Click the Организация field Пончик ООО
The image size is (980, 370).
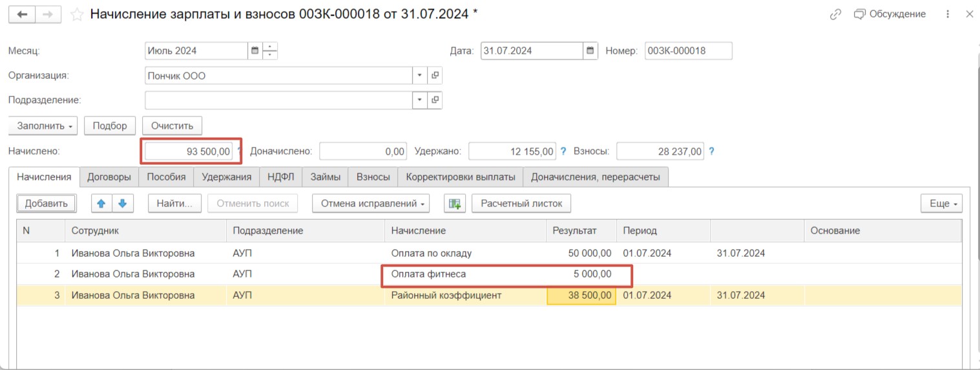click(279, 76)
